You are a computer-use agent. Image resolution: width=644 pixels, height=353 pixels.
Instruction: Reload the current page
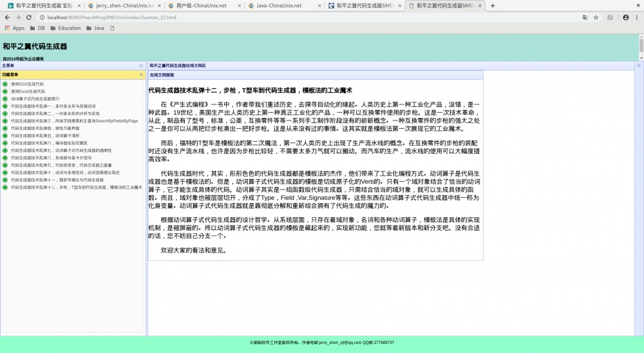[x=29, y=17]
